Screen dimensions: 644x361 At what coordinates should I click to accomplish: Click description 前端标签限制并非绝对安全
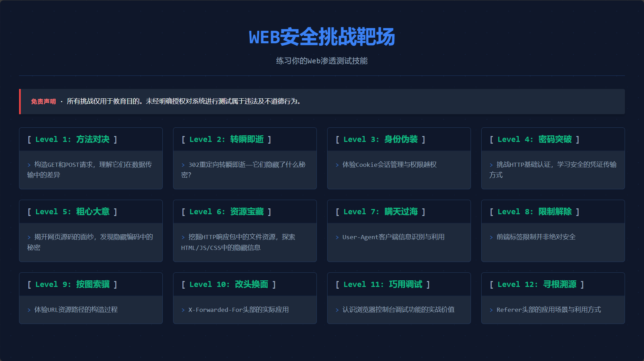click(536, 237)
